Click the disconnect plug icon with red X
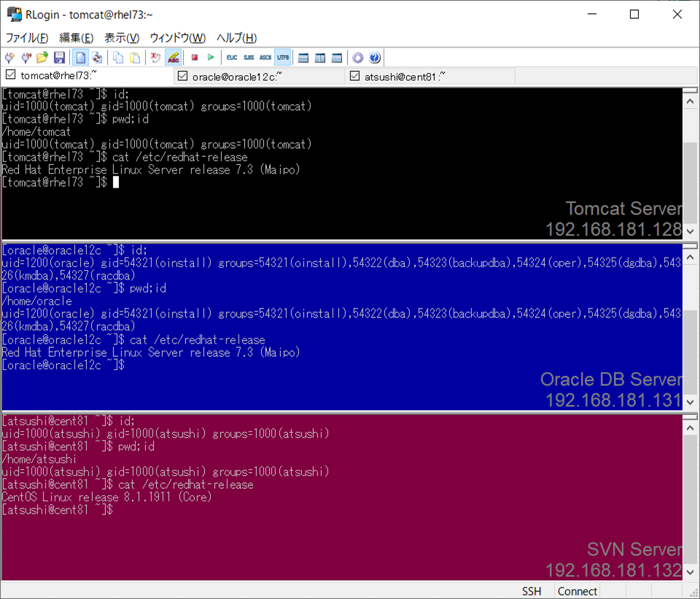 coord(26,58)
